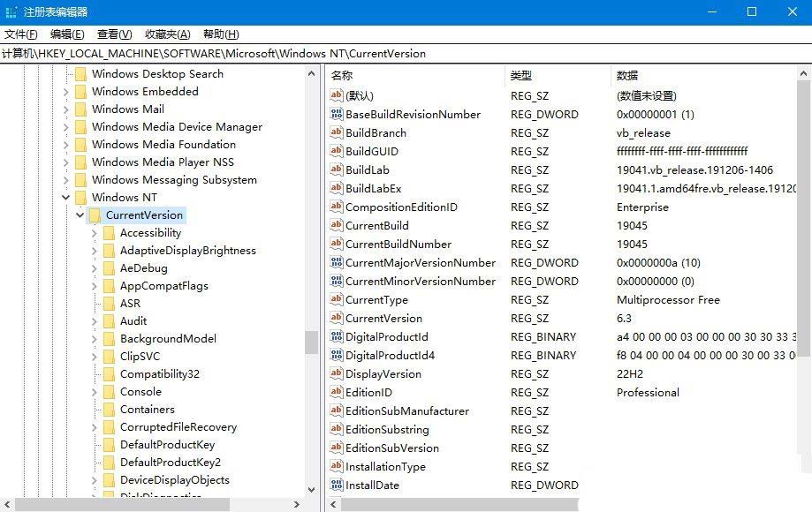This screenshot has height=512, width=812.
Task: Click the icon beside BuildLab value
Action: [x=336, y=169]
